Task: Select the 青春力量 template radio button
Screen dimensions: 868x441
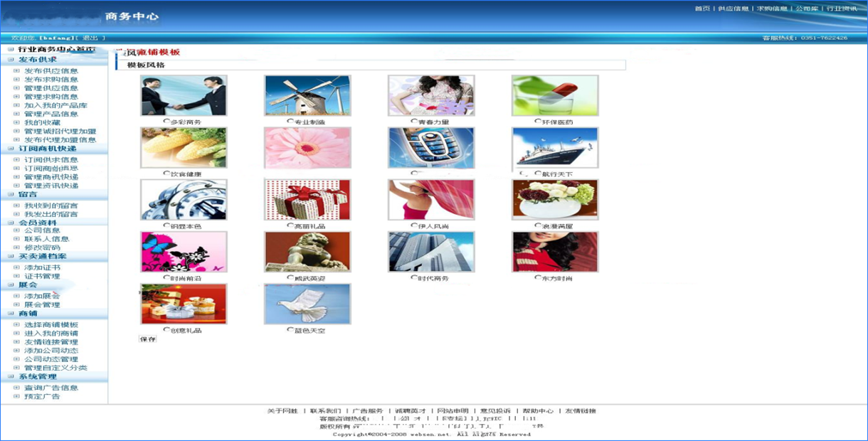Action: pos(414,122)
